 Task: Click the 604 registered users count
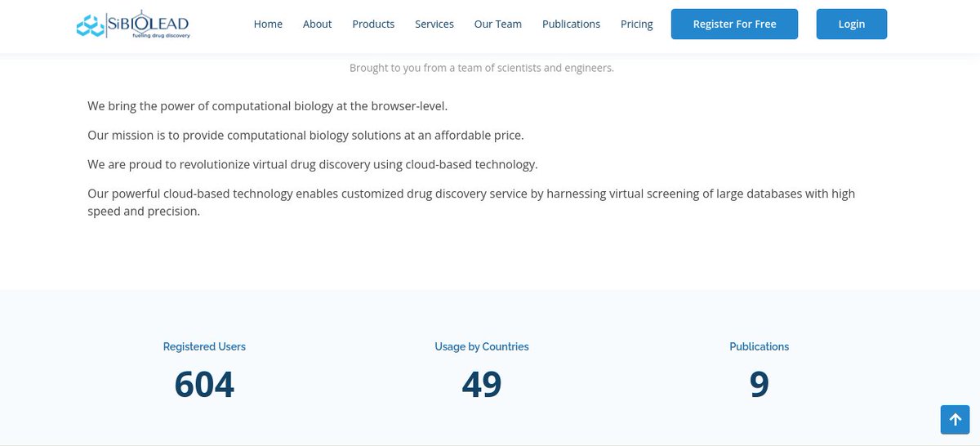[x=204, y=384]
